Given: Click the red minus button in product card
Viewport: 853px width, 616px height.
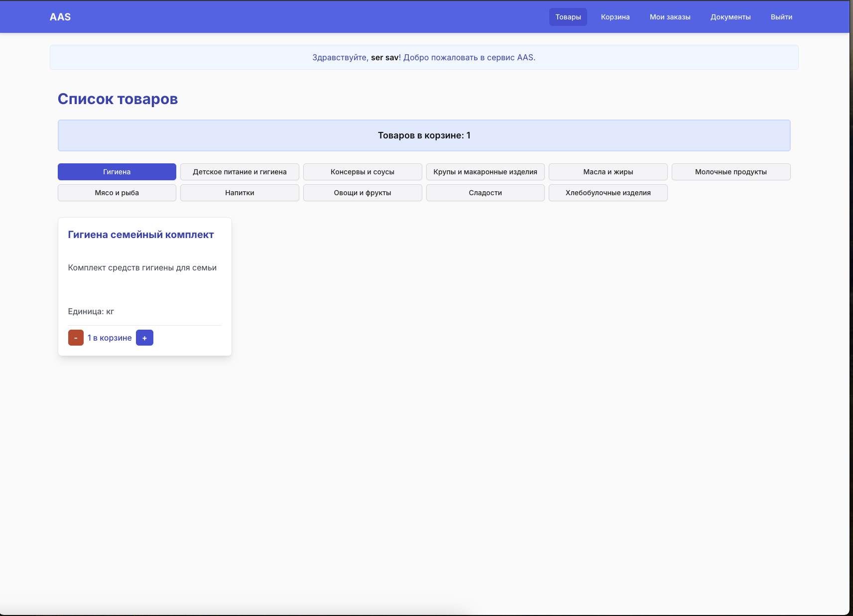Looking at the screenshot, I should click(x=76, y=338).
